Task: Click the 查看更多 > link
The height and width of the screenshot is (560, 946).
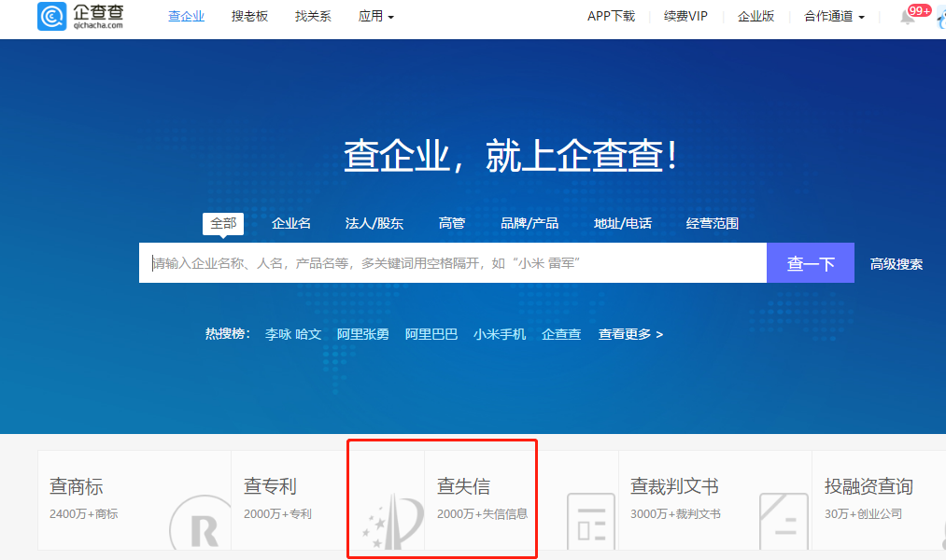Action: pos(630,334)
